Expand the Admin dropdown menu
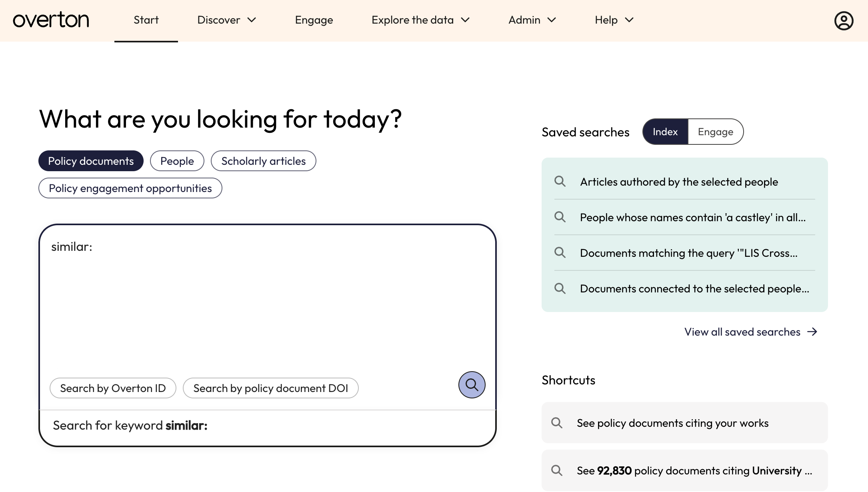Screen dimensions: 868x492 click(x=532, y=20)
